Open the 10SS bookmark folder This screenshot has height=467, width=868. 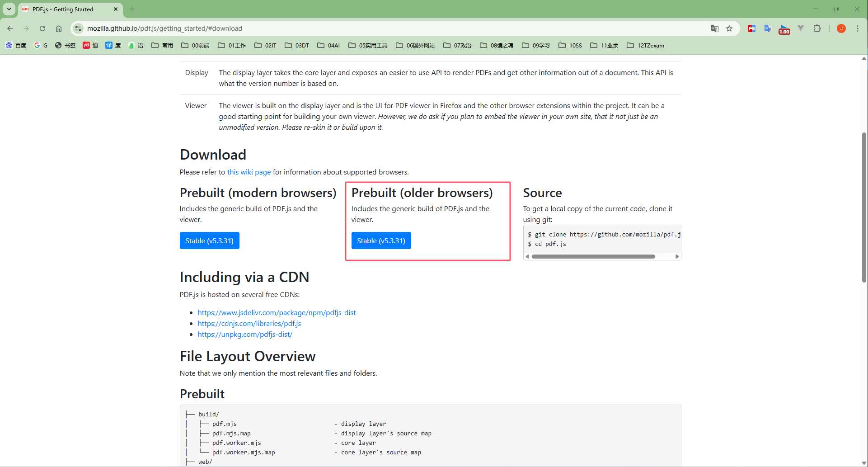click(570, 45)
